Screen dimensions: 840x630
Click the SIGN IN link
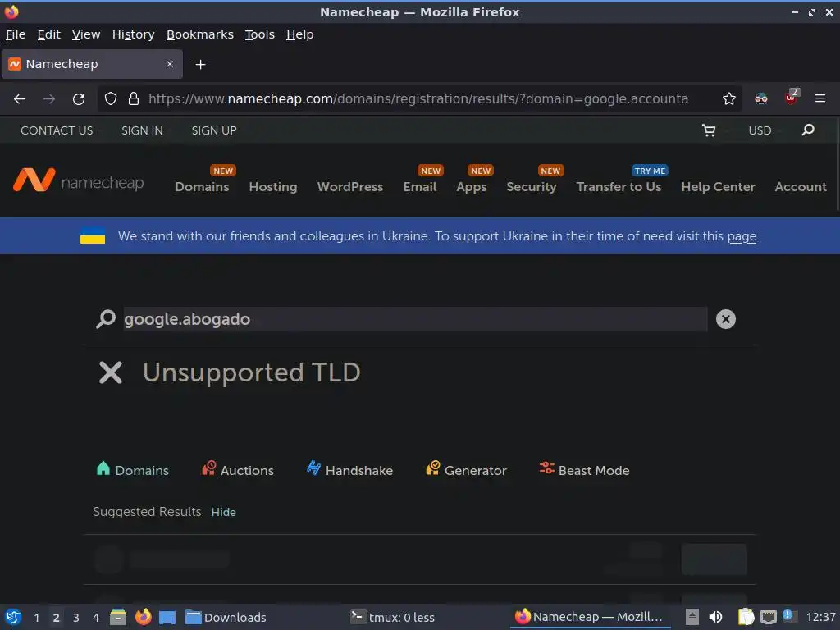(142, 130)
